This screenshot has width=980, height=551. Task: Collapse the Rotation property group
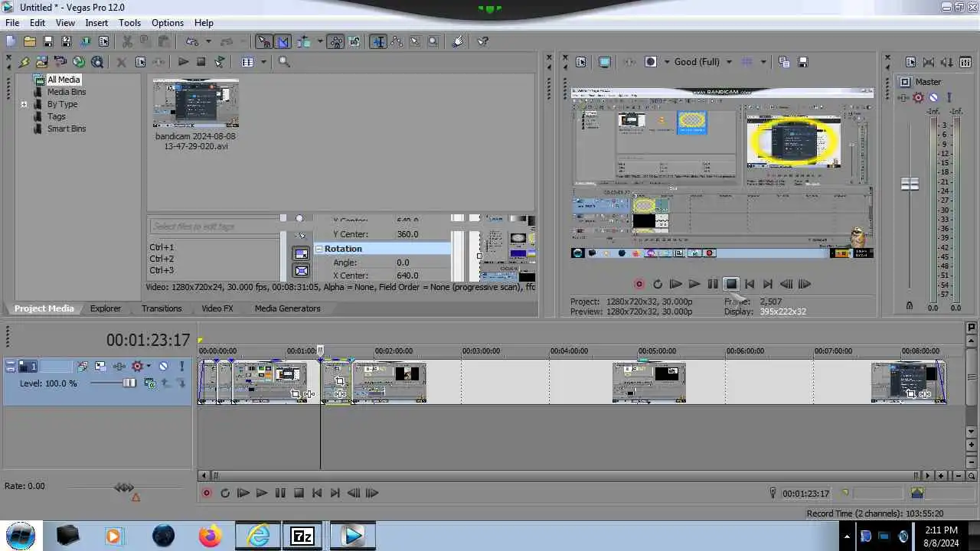click(319, 249)
